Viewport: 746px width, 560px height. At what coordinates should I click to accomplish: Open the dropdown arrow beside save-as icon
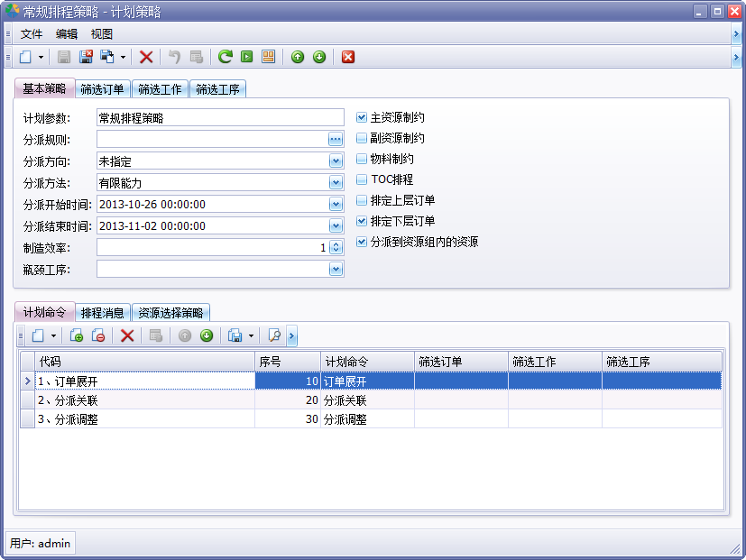point(123,57)
